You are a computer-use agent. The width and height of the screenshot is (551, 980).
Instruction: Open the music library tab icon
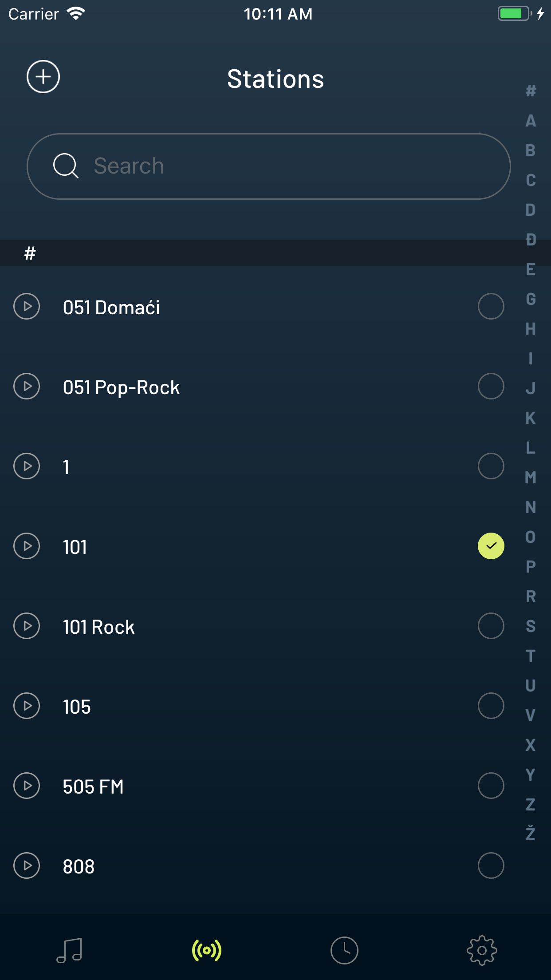point(69,950)
